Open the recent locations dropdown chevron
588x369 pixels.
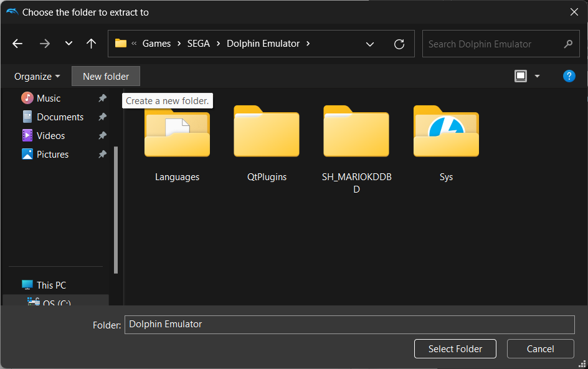(69, 44)
